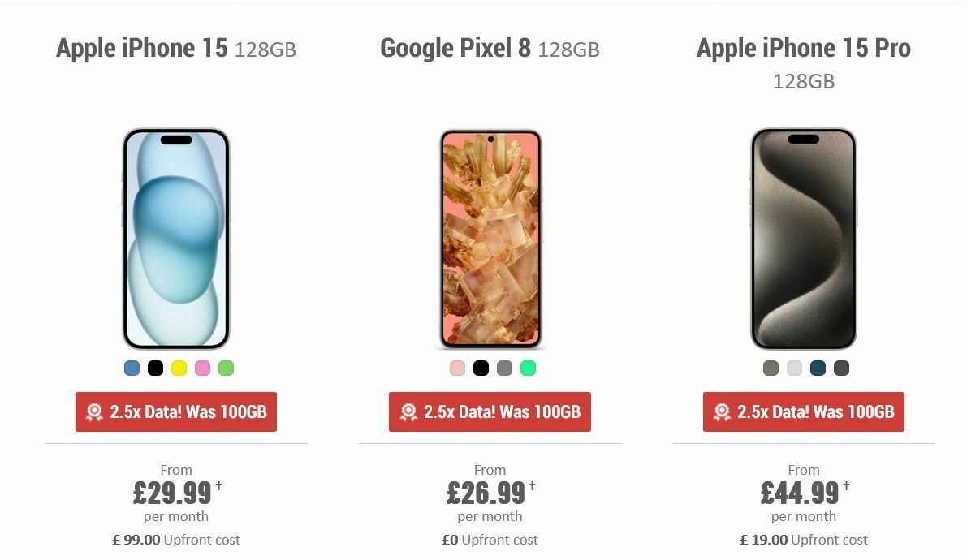This screenshot has width=967, height=560.
Task: Click the award icon on iPhone 15 Pro badge
Action: [x=722, y=412]
